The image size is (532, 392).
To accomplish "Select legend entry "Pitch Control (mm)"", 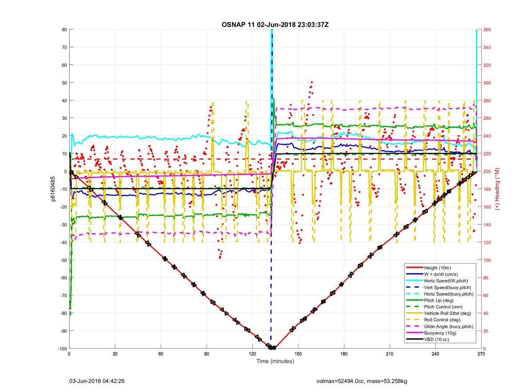I will [x=443, y=307].
